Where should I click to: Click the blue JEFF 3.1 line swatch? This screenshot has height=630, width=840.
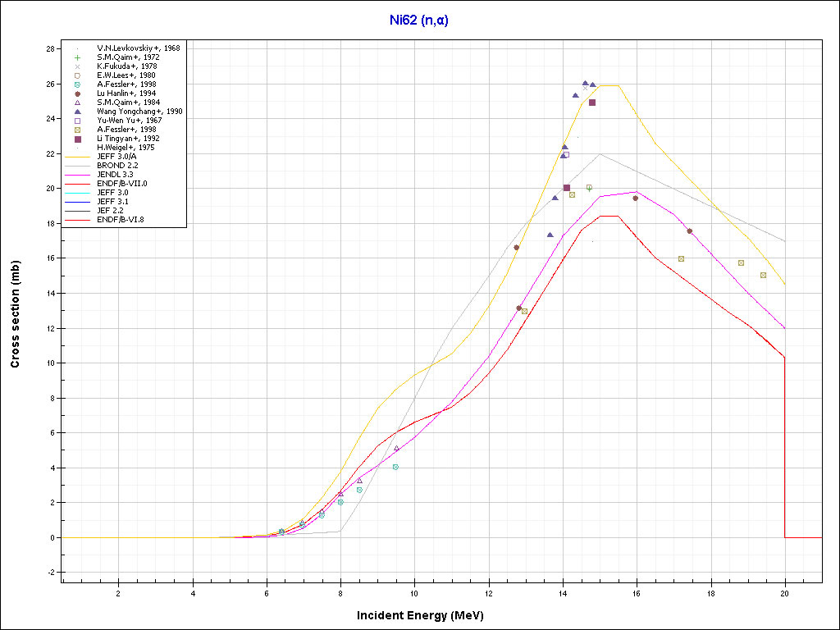pyautogui.click(x=77, y=202)
